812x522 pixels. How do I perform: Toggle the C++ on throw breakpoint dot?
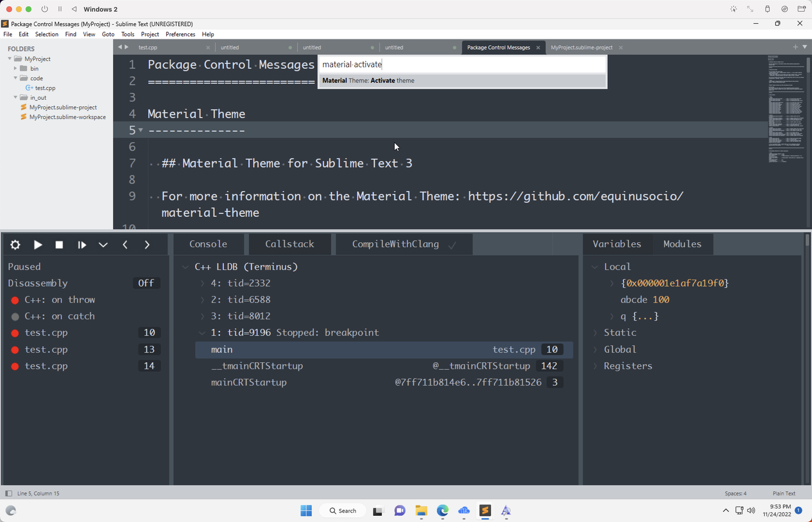(x=15, y=300)
